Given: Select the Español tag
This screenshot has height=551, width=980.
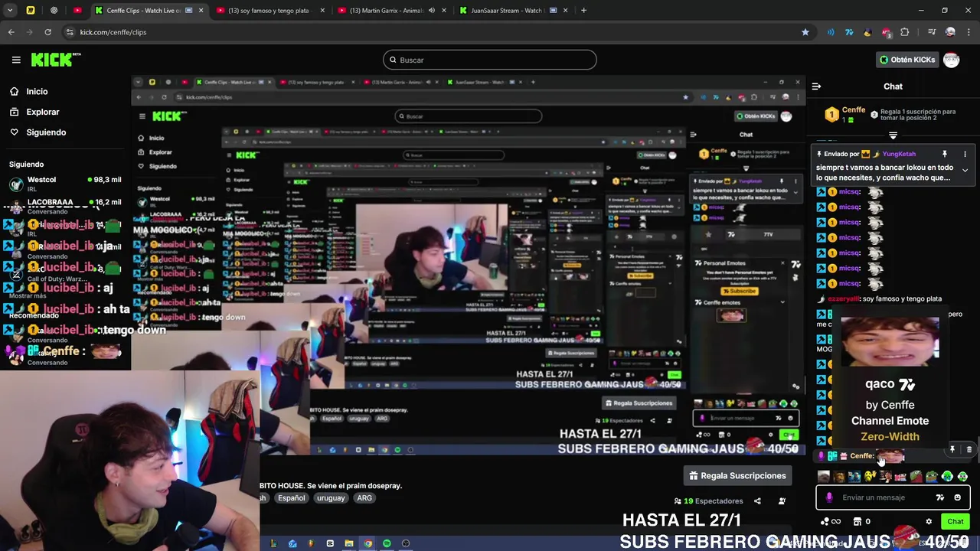Looking at the screenshot, I should [x=291, y=497].
